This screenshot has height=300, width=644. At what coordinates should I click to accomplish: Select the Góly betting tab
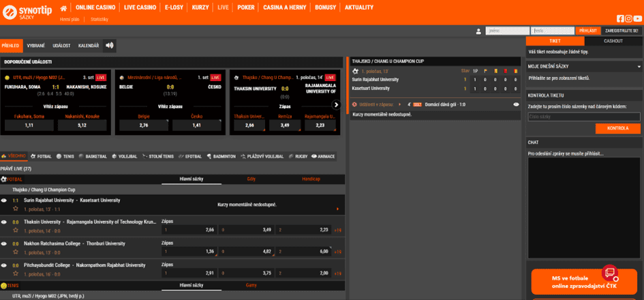(251, 179)
